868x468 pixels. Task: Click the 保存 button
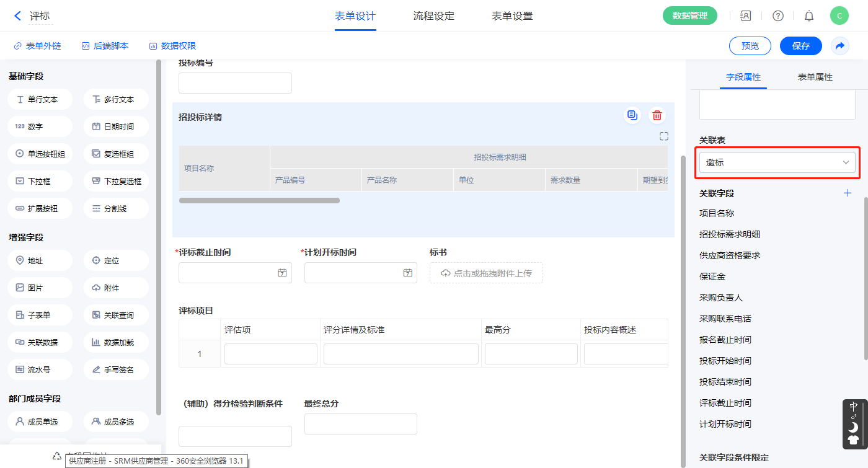click(800, 46)
